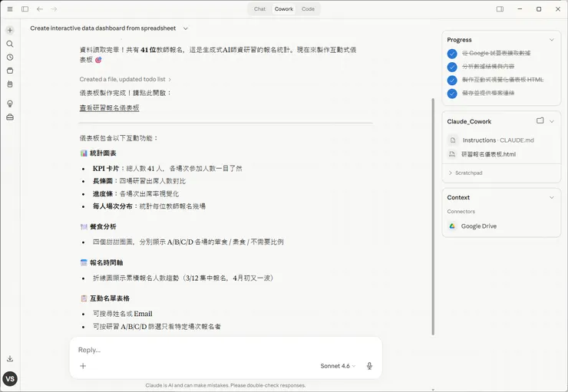Click the conversation title text
The width and height of the screenshot is (568, 392).
[x=103, y=28]
